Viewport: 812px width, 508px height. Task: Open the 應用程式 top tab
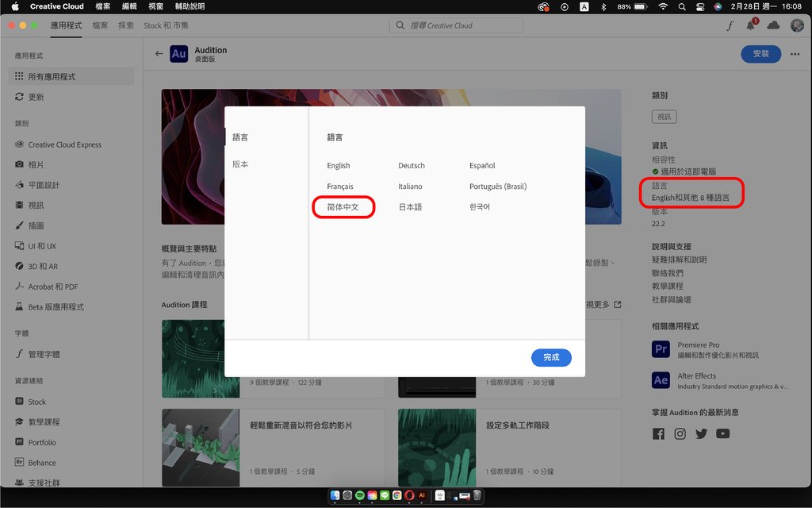click(x=66, y=25)
